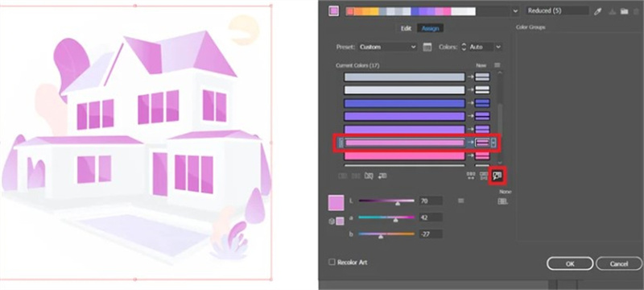The width and height of the screenshot is (644, 290).
Task: Select the dark blue current color row
Action: [x=404, y=103]
